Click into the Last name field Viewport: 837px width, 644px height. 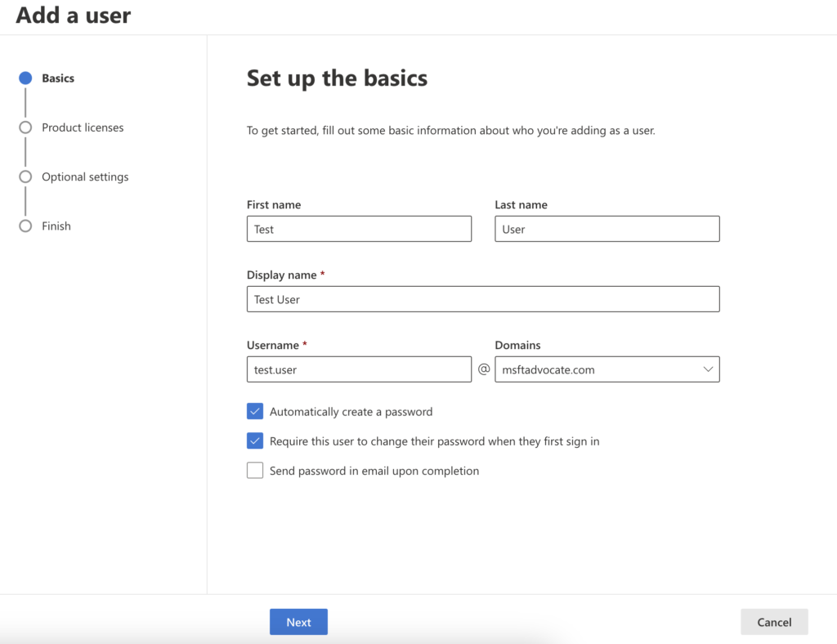(606, 229)
